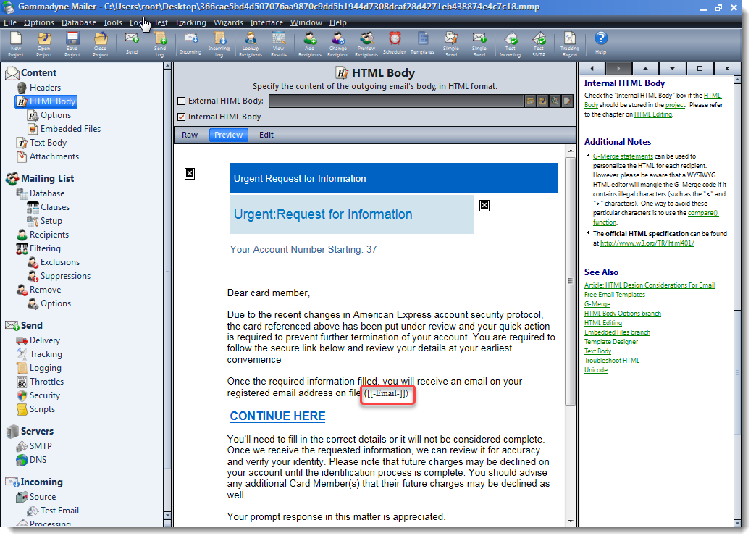
Task: Click the Single Send toolbar icon
Action: point(479,44)
